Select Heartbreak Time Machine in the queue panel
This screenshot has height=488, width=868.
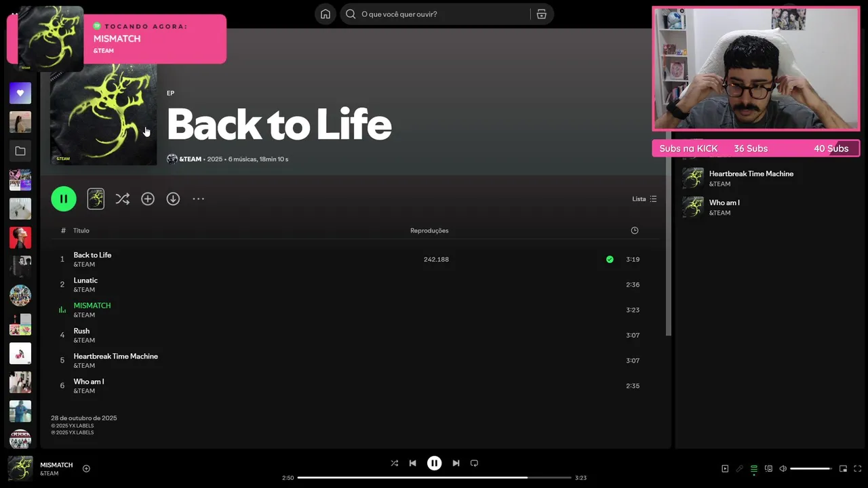(x=751, y=174)
